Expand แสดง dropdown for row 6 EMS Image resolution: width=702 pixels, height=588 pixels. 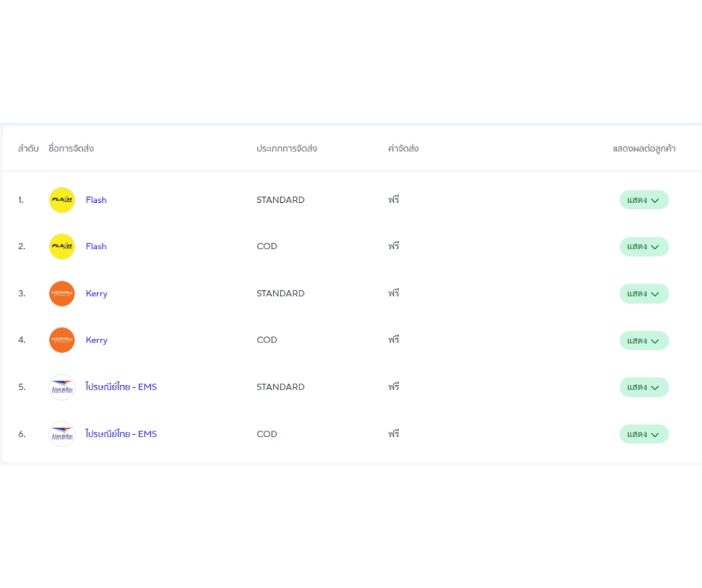[x=644, y=434]
